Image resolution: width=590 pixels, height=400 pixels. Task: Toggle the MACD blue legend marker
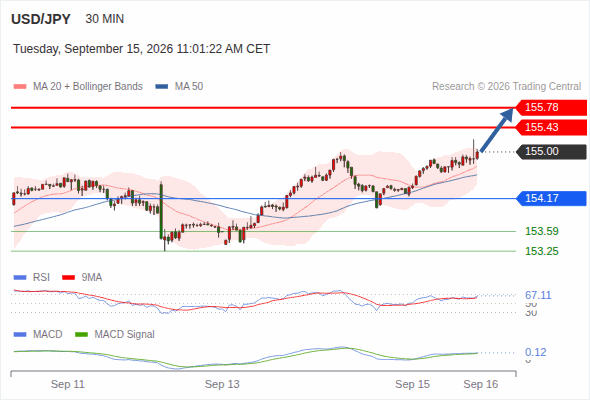click(20, 335)
